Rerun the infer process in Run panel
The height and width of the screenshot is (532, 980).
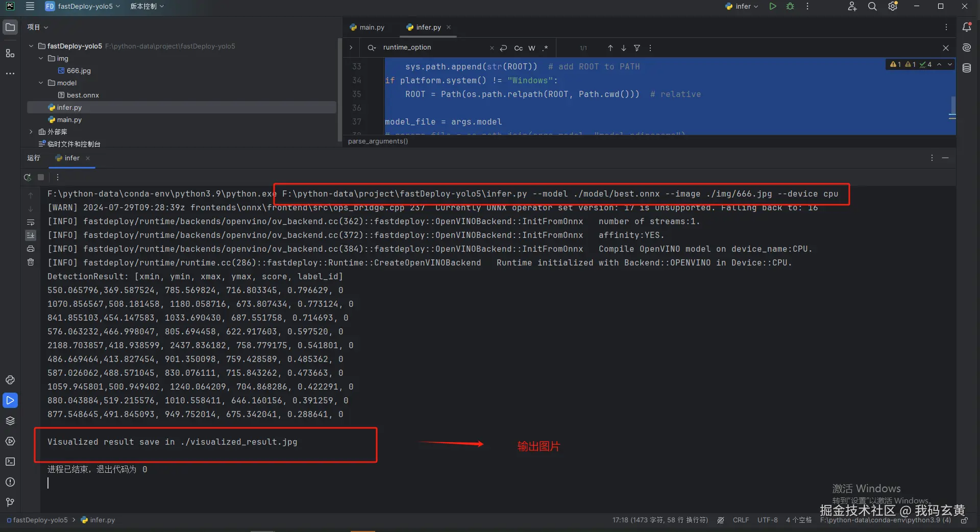[28, 177]
